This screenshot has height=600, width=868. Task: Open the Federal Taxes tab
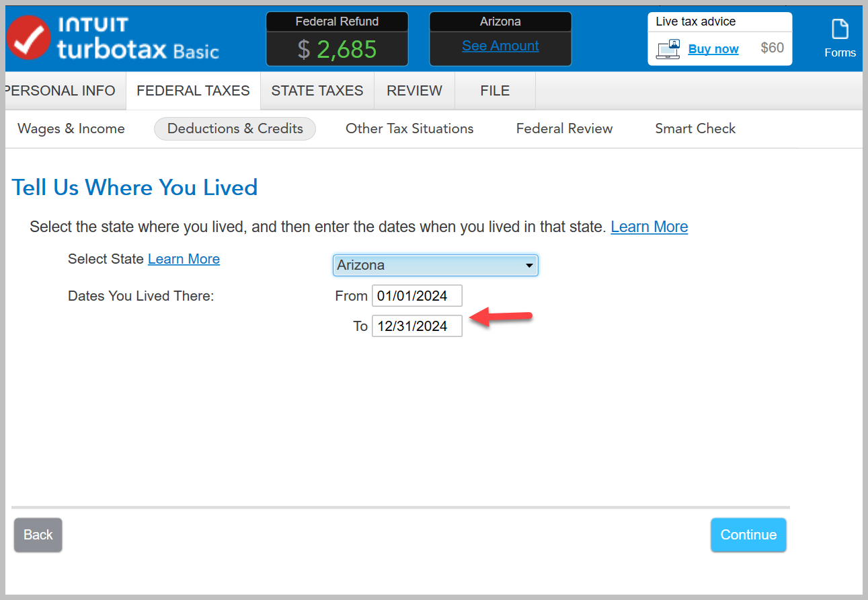click(193, 91)
